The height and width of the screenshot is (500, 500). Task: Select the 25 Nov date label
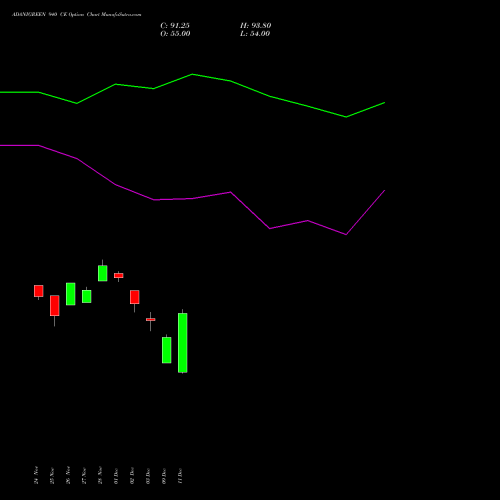(x=52, y=475)
